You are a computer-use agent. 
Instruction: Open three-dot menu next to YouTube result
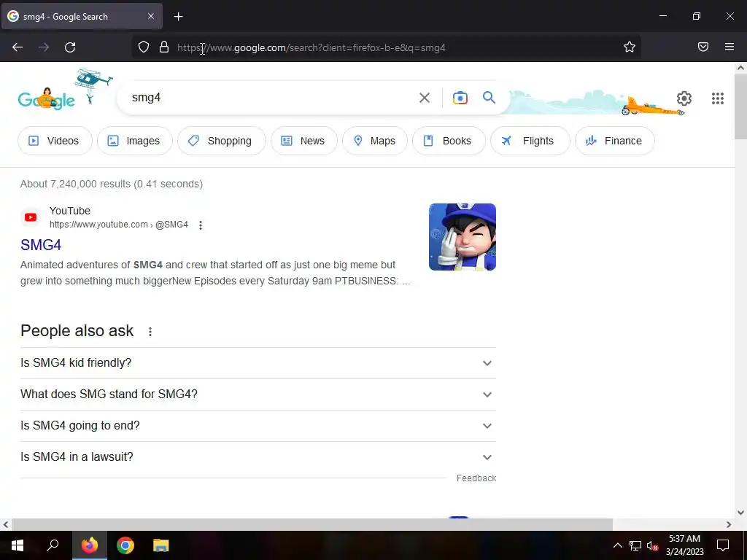(201, 225)
